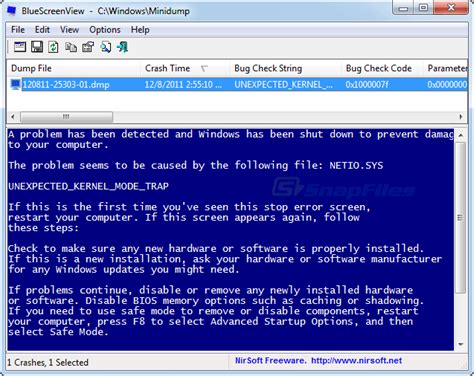This screenshot has height=376, width=474.
Task: Open the View menu
Action: pyautogui.click(x=69, y=30)
